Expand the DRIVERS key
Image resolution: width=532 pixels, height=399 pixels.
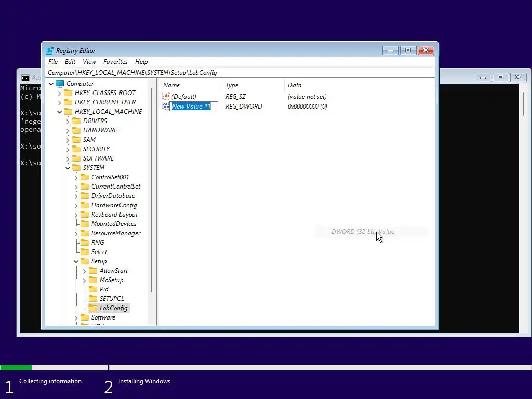pyautogui.click(x=68, y=121)
